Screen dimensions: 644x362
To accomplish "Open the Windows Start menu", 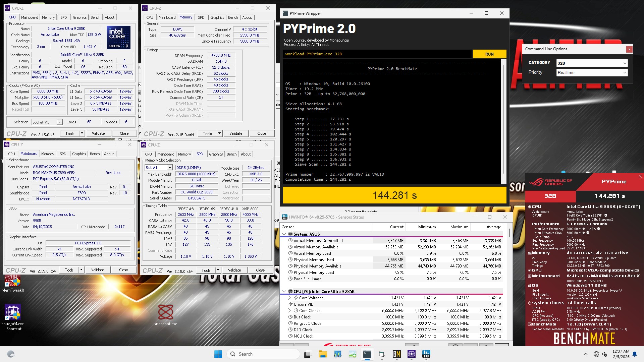I will [218, 354].
